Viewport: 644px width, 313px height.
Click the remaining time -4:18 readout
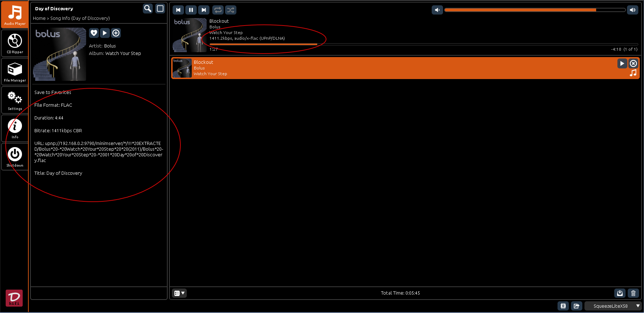pos(616,49)
